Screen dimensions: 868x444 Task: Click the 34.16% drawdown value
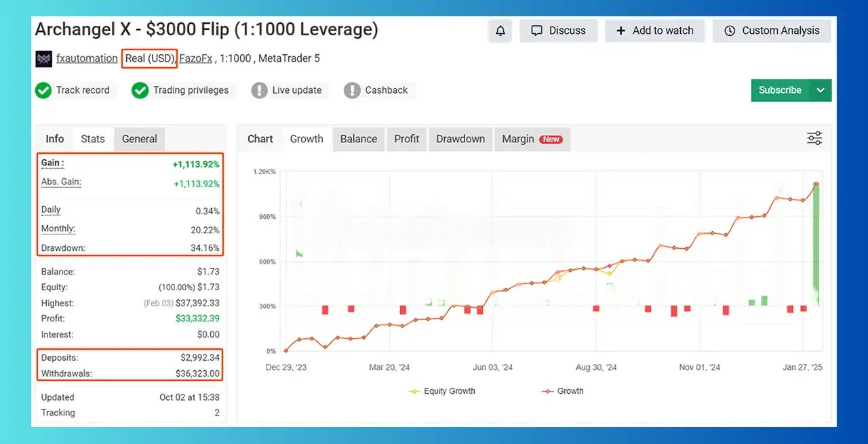coord(205,248)
